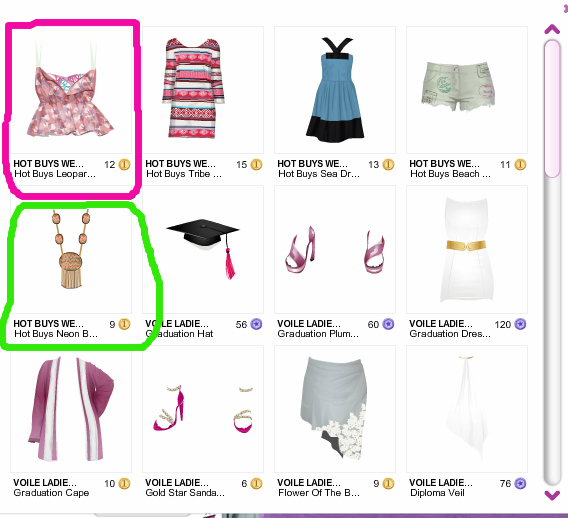Click gold coin next to Graduation Cape price

pyautogui.click(x=124, y=483)
